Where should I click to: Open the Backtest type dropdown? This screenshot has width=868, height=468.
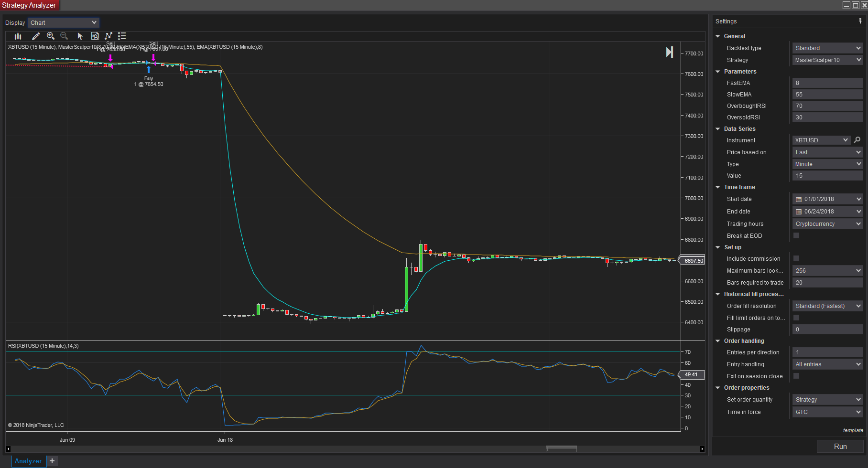coord(828,48)
